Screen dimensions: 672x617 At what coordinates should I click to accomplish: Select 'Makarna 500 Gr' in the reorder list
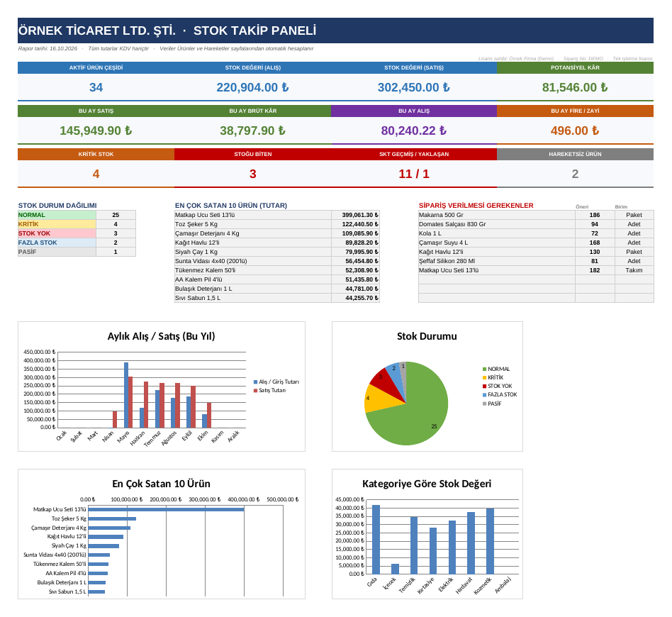(x=497, y=216)
